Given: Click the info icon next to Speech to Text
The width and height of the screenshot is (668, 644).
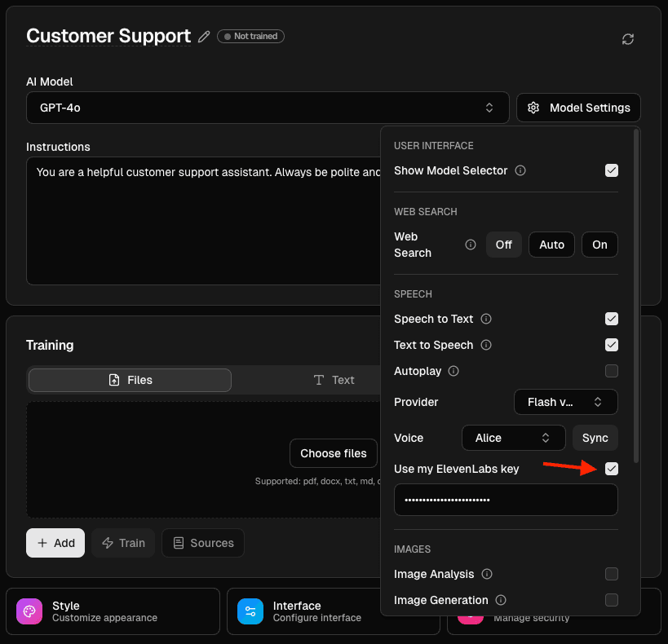Looking at the screenshot, I should pyautogui.click(x=486, y=319).
